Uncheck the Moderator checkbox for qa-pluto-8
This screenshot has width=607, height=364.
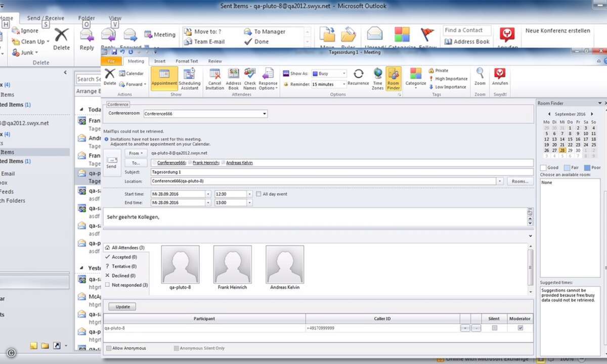pyautogui.click(x=520, y=328)
